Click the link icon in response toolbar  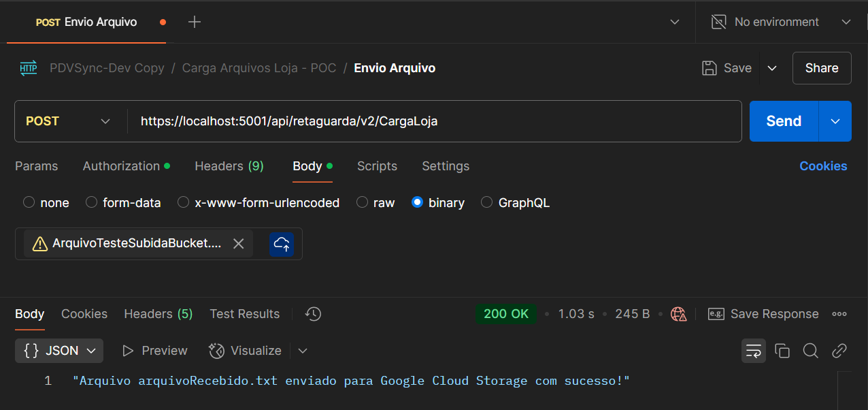coord(839,351)
